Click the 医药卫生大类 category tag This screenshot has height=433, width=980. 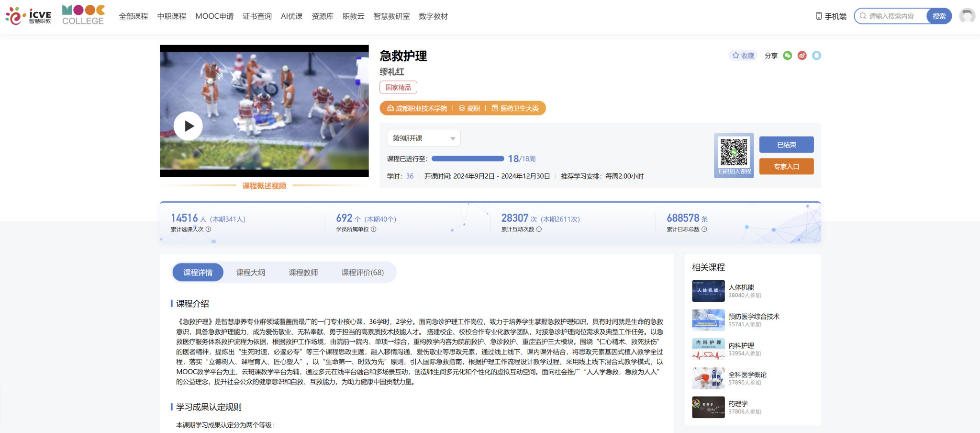click(x=515, y=108)
